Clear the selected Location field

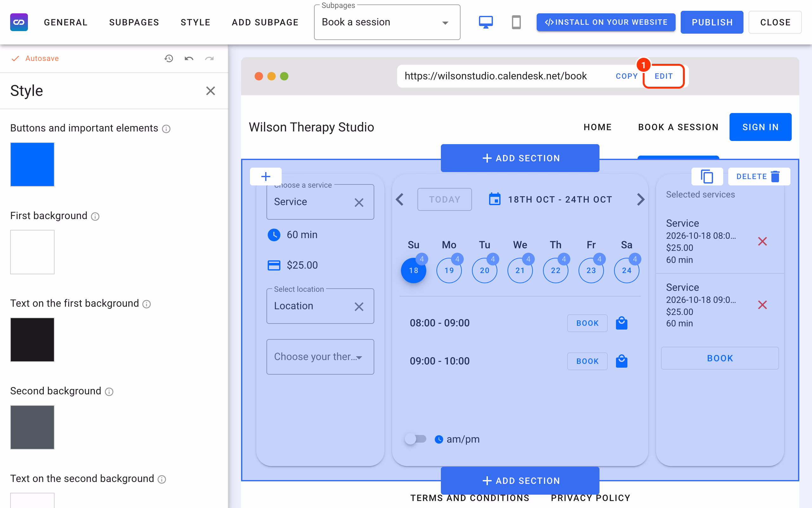(359, 307)
